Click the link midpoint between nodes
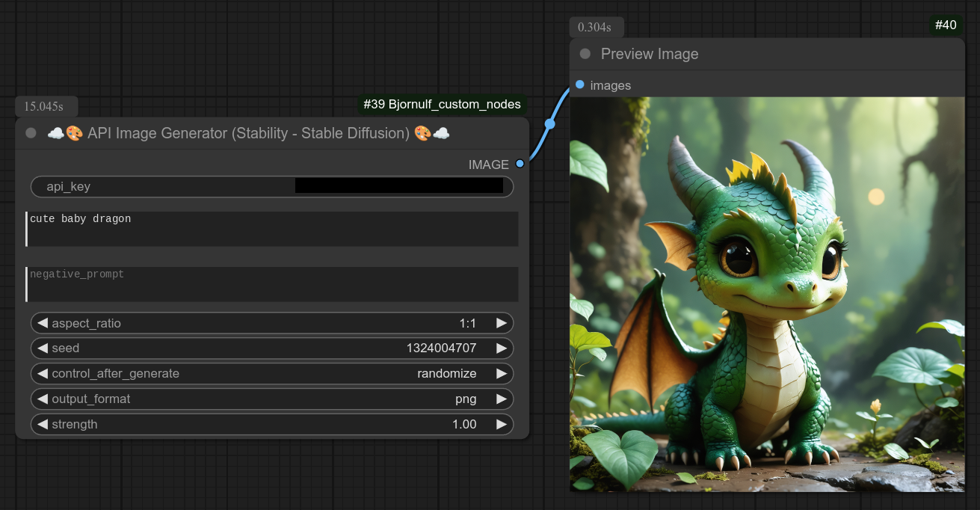 pos(550,123)
